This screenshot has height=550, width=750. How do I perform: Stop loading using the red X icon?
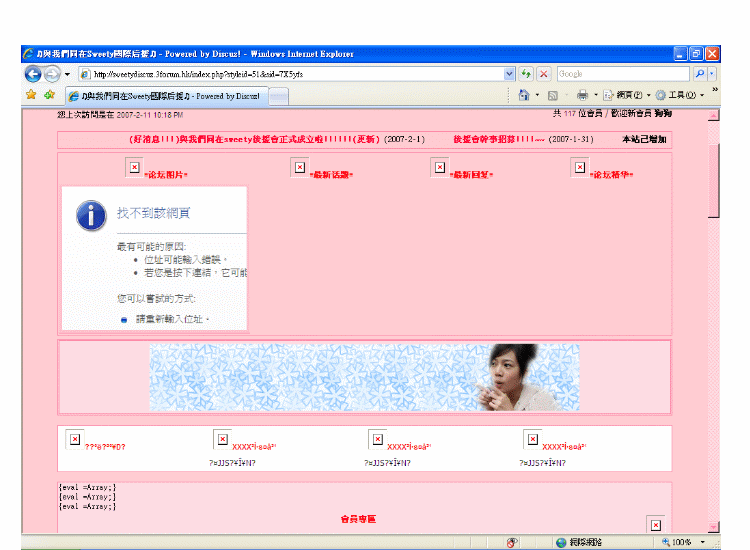pyautogui.click(x=544, y=74)
